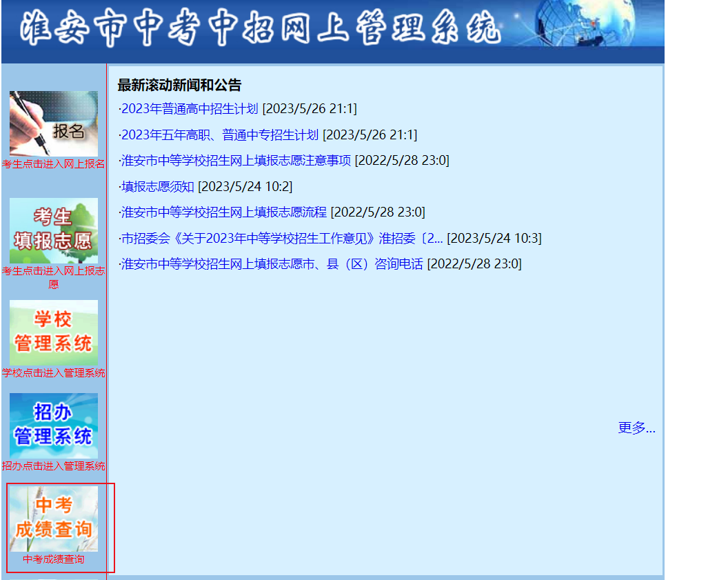The height and width of the screenshot is (580, 728).
Task: Open 2023年五年高职、普通中专招生计划 announcement
Action: tap(220, 134)
